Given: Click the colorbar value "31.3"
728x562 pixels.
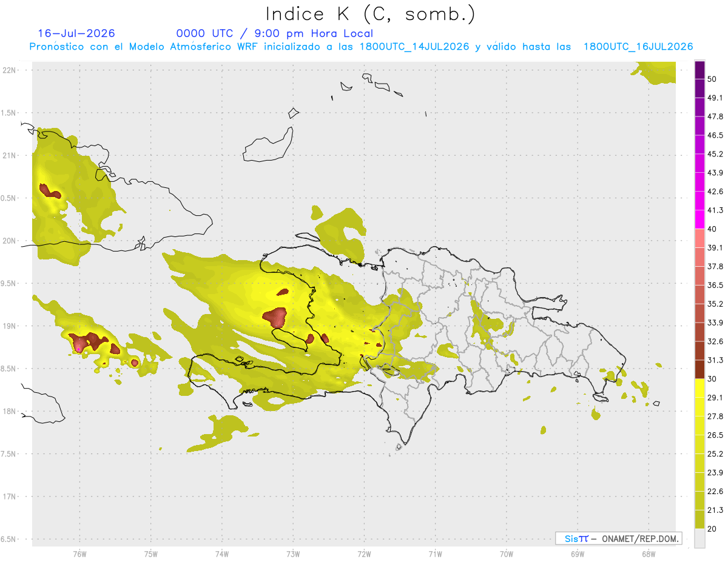Looking at the screenshot, I should (715, 360).
